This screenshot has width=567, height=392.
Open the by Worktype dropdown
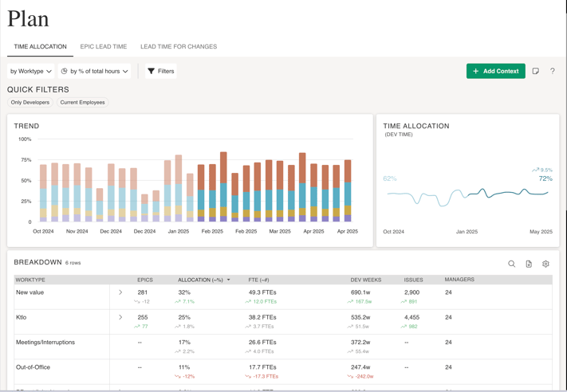[31, 71]
